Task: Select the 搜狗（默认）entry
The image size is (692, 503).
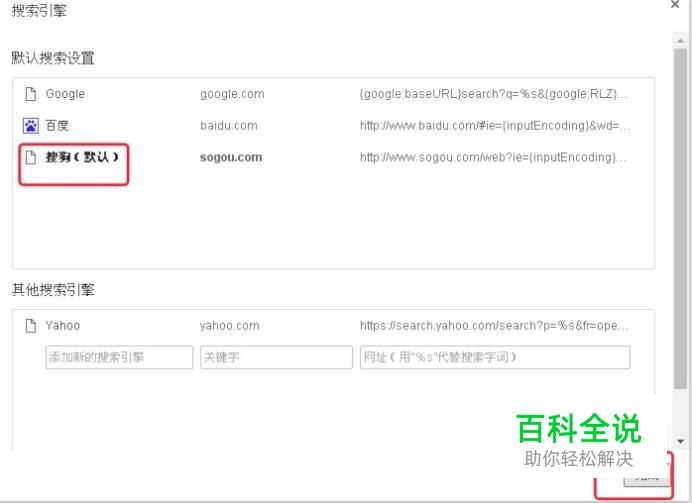Action: click(82, 157)
